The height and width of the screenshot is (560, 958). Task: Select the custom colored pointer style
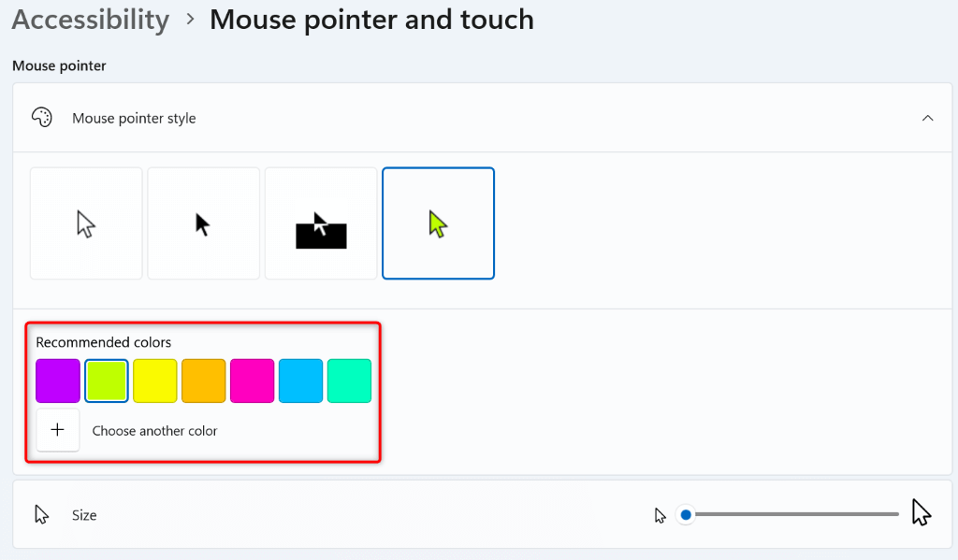438,223
